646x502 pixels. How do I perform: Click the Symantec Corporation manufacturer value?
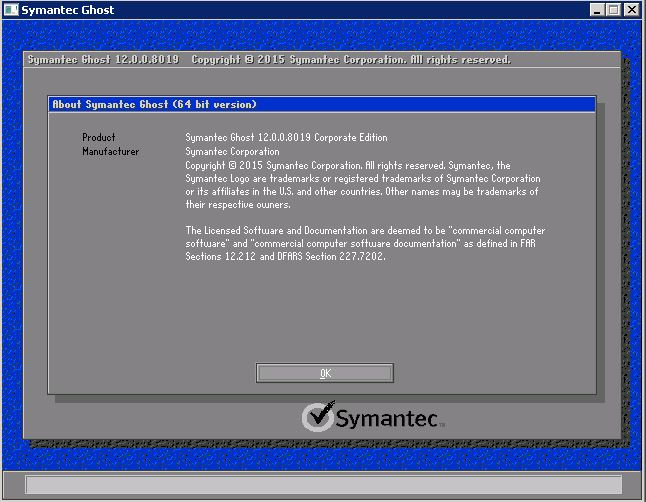point(232,152)
